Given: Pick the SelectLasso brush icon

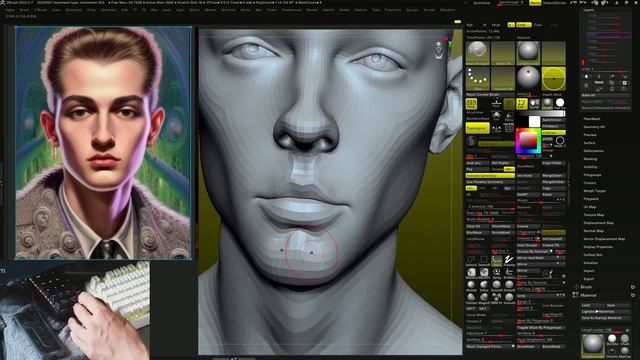Looking at the screenshot, I should click(x=471, y=260).
